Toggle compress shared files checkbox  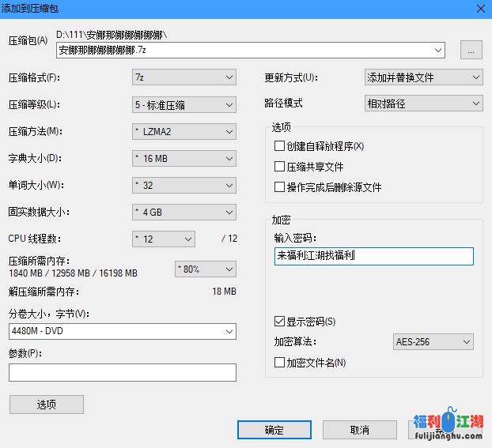(279, 167)
